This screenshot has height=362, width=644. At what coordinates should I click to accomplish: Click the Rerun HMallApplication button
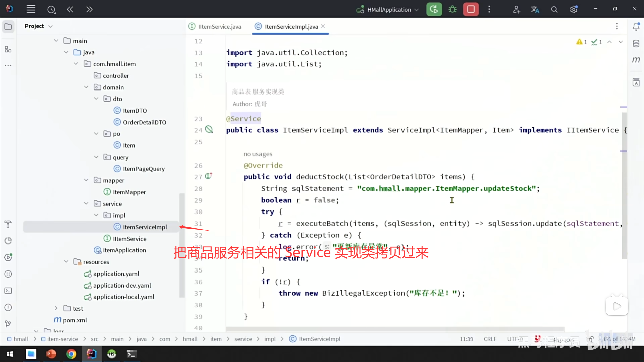434,9
